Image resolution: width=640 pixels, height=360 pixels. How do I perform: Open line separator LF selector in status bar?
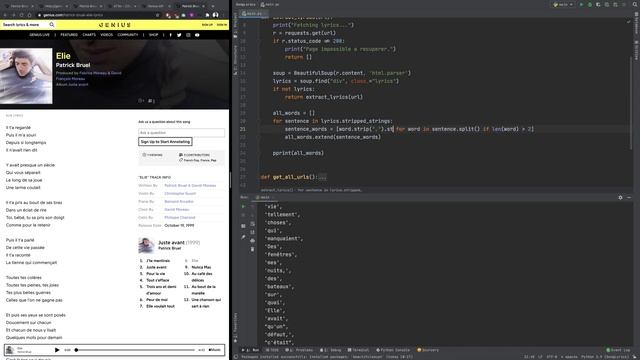coord(540,357)
